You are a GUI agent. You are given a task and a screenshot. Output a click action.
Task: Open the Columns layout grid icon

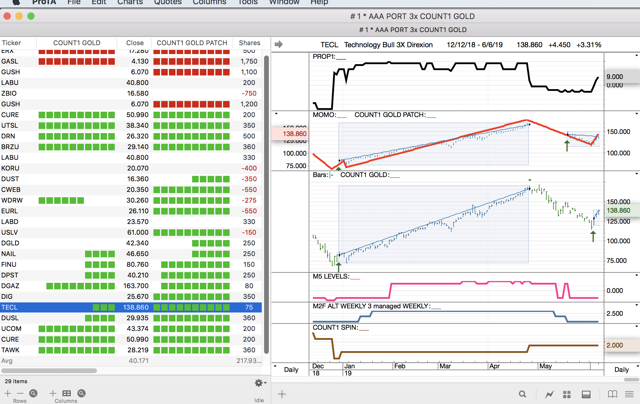pos(67,393)
